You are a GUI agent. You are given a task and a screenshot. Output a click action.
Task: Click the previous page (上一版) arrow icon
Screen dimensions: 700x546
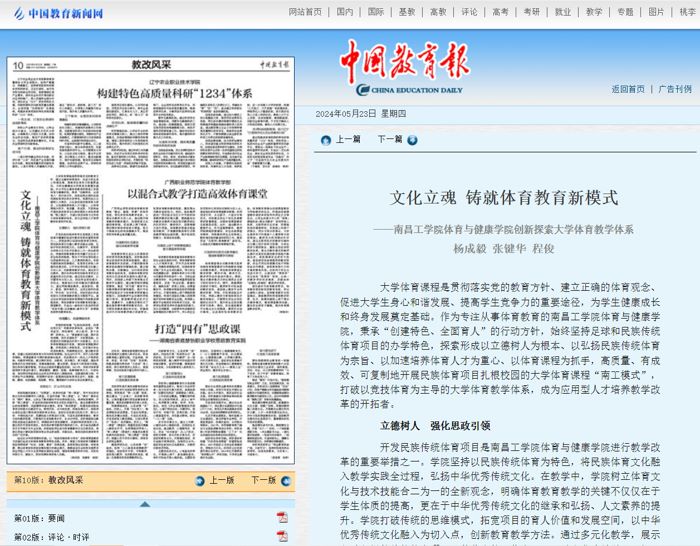tap(200, 481)
